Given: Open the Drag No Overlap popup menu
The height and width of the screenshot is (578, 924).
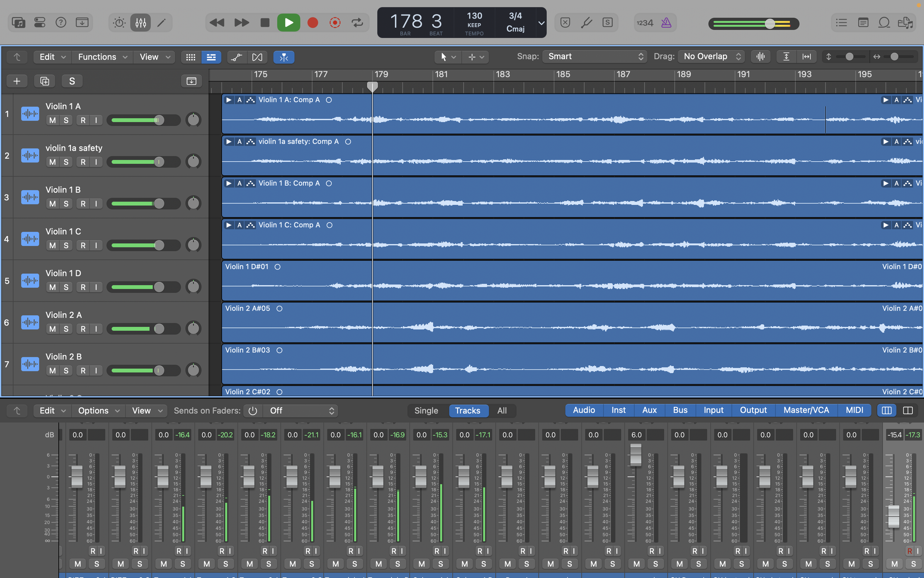Looking at the screenshot, I should click(711, 57).
